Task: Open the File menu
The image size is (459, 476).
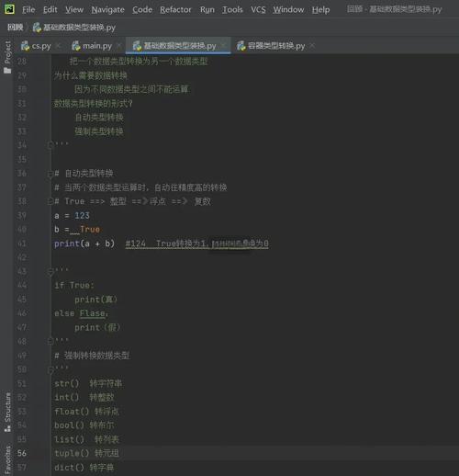Action: pyautogui.click(x=28, y=10)
